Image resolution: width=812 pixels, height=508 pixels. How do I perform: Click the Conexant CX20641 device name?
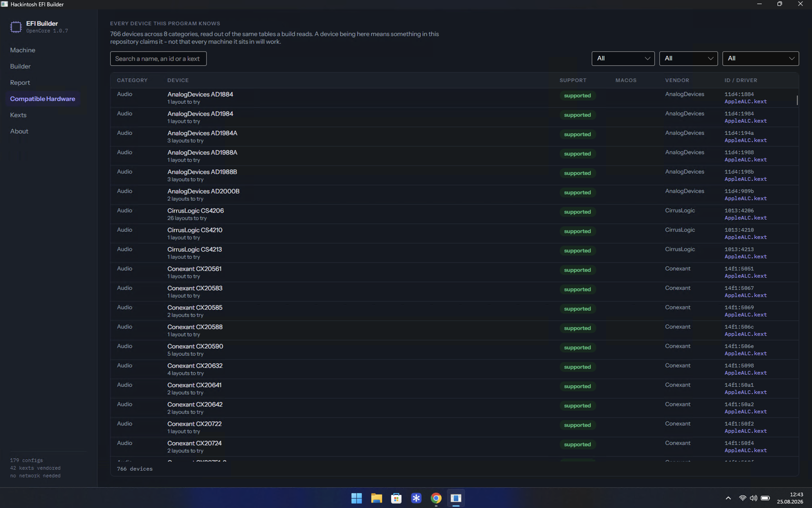(x=194, y=385)
